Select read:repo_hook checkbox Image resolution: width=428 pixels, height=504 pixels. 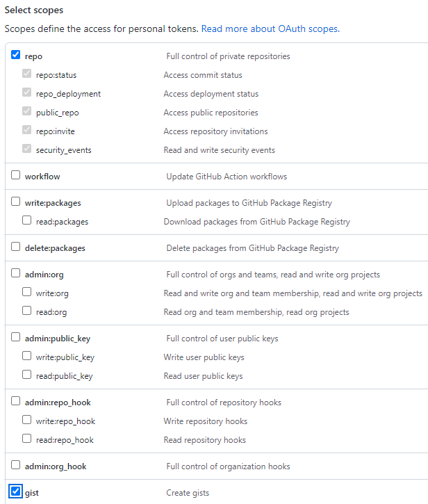tap(26, 439)
